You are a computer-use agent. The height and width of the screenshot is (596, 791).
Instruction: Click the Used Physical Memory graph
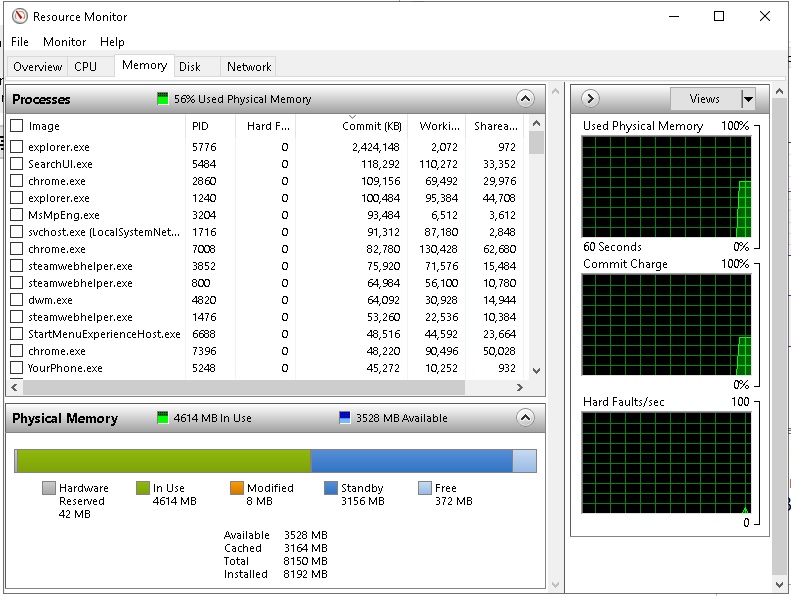coord(666,187)
